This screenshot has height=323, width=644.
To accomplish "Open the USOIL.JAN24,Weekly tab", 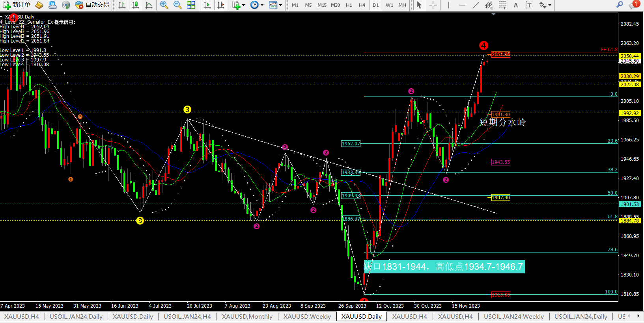I will [514, 316].
